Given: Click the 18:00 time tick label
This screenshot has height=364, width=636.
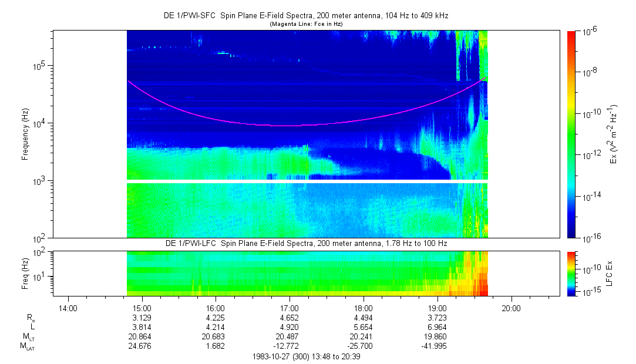Looking at the screenshot, I should 363,308.
